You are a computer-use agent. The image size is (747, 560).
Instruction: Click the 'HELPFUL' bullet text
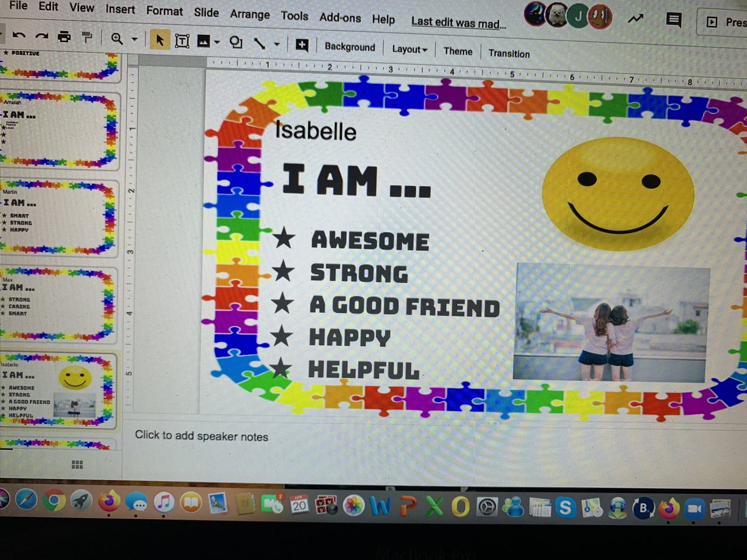(x=364, y=370)
